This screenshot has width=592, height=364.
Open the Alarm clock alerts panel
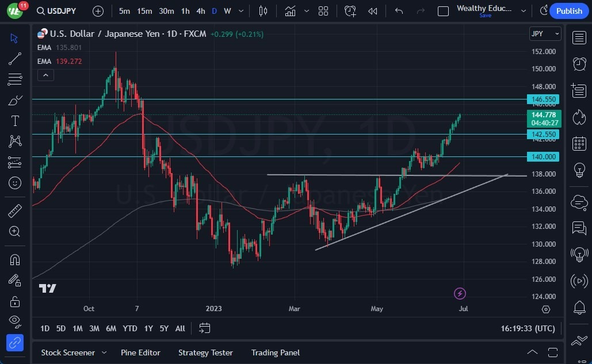(580, 64)
